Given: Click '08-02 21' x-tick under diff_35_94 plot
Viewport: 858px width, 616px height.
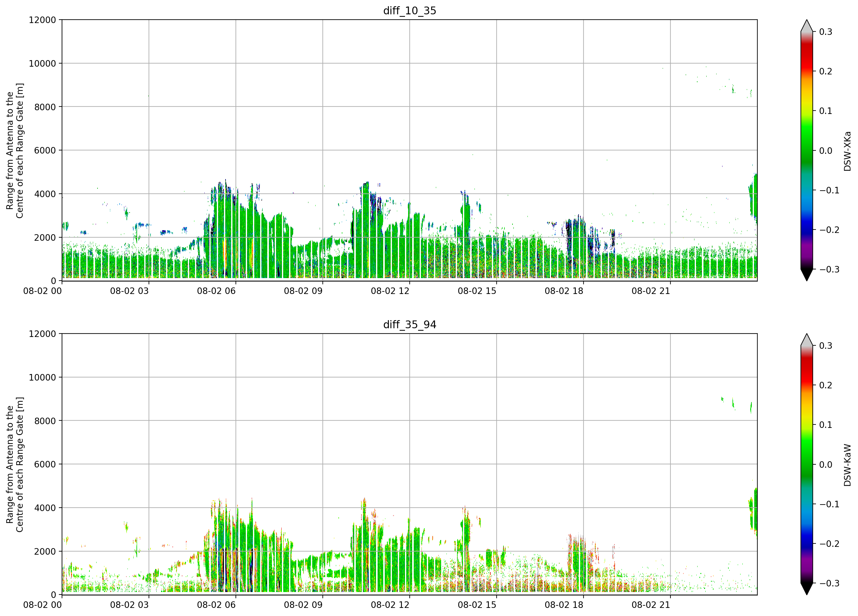Looking at the screenshot, I should 651,605.
